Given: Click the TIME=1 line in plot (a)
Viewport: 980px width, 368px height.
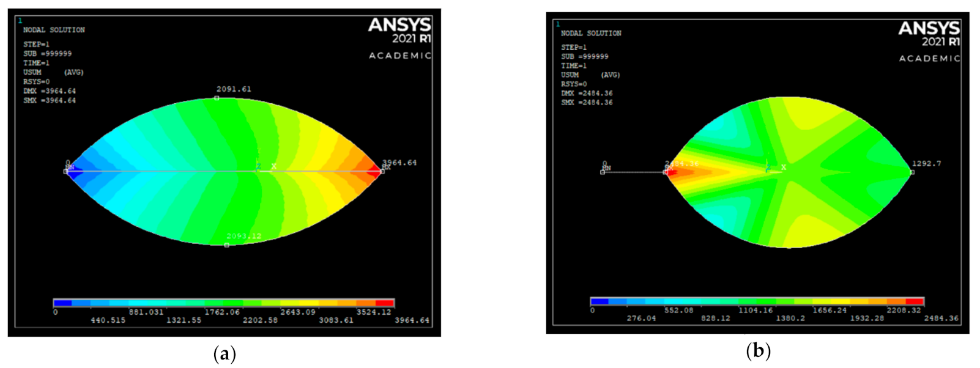Looking at the screenshot, I should tap(36, 63).
